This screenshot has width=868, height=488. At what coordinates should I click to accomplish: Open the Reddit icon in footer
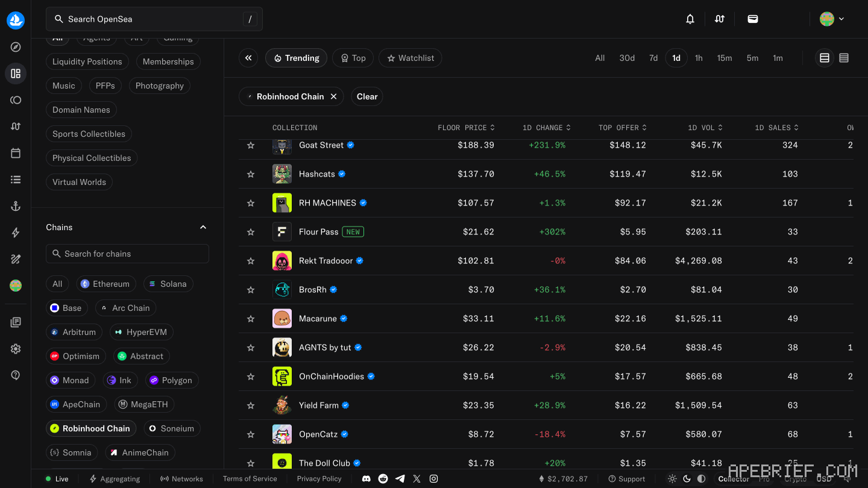pos(383,479)
